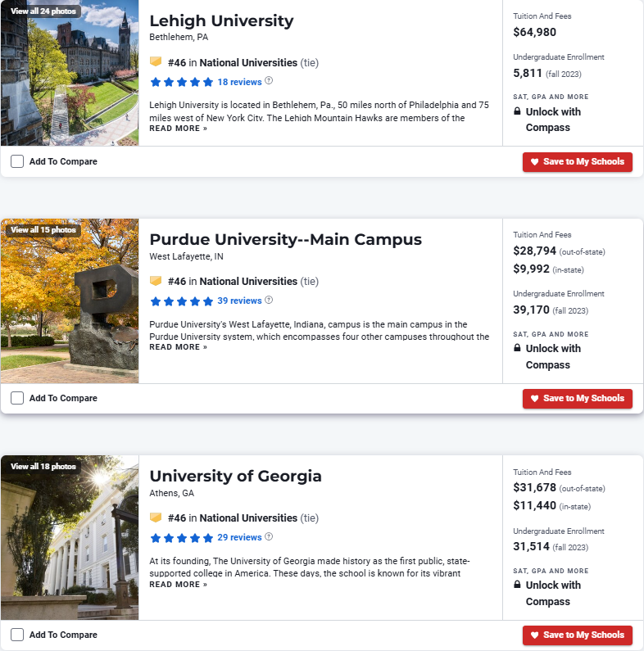Check Add To Compare for Lehigh University
Viewport: 644px width, 651px height.
tap(17, 161)
